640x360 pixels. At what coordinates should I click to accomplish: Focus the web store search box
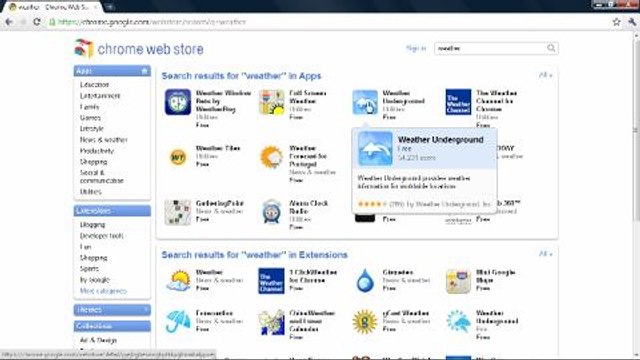click(x=491, y=48)
